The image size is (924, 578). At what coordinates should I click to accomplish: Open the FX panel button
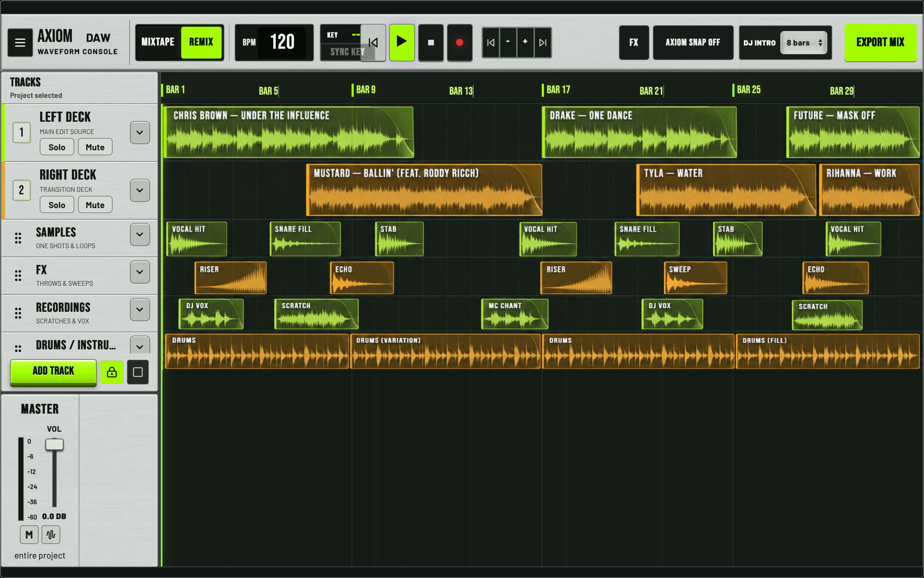click(634, 42)
